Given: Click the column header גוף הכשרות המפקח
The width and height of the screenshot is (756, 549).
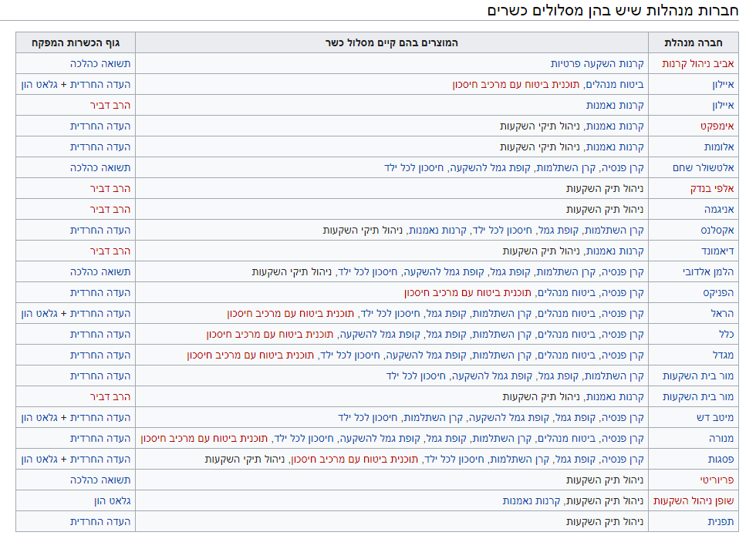Looking at the screenshot, I should (x=76, y=43).
